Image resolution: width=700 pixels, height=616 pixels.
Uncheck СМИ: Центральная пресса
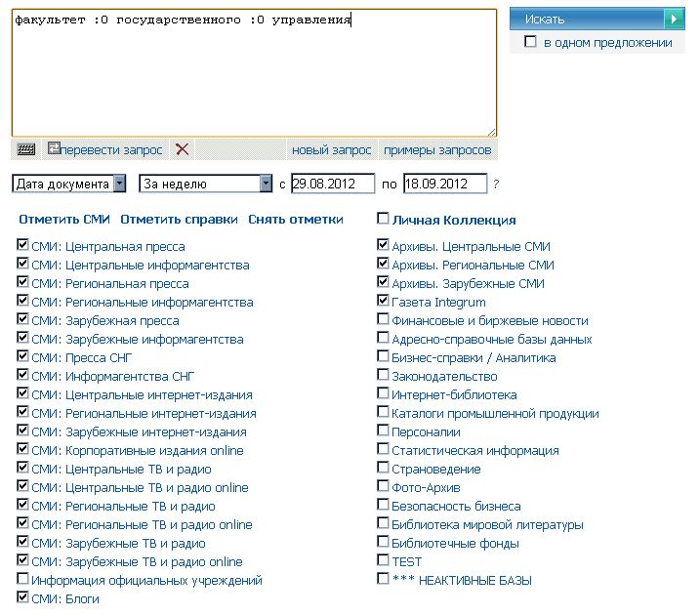[22, 245]
